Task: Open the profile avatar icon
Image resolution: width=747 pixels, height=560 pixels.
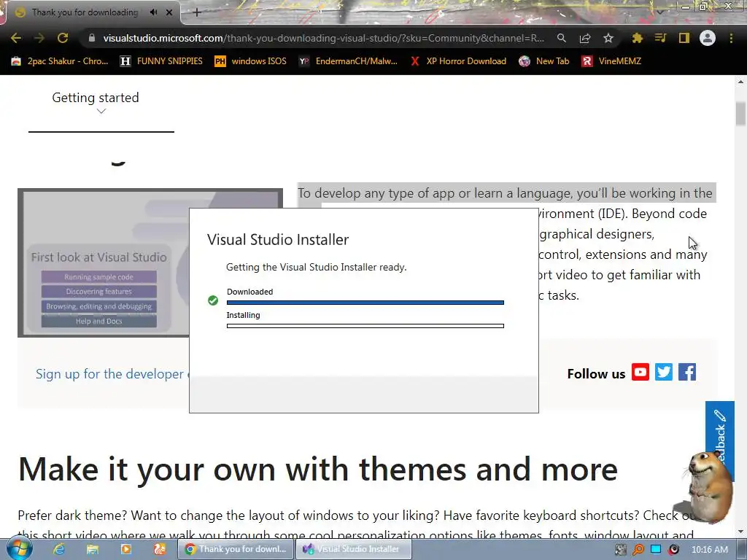Action: pyautogui.click(x=708, y=38)
